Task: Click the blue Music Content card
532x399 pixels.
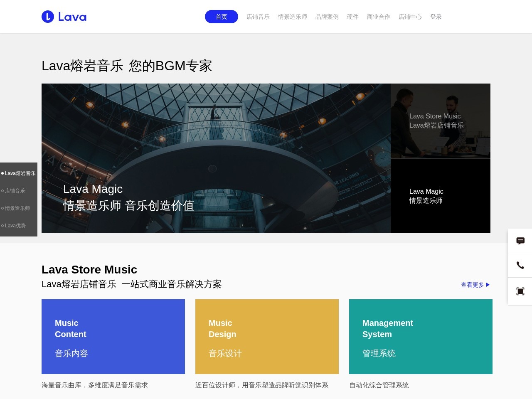Action: click(x=113, y=336)
